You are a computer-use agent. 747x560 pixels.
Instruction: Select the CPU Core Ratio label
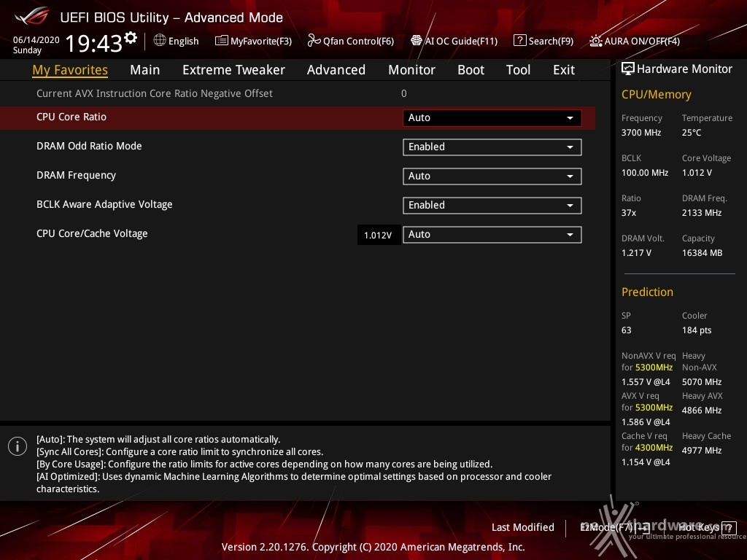click(x=71, y=117)
